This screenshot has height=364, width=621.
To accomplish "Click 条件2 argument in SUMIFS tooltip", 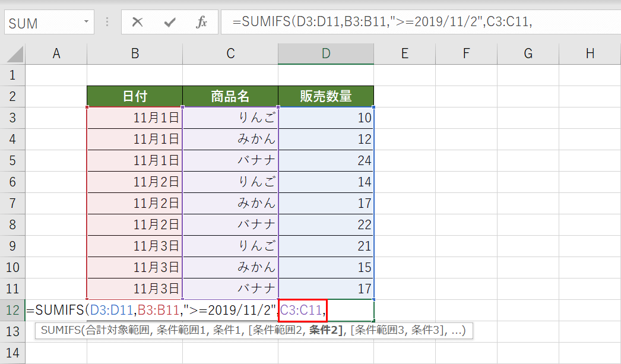I will 327,331.
